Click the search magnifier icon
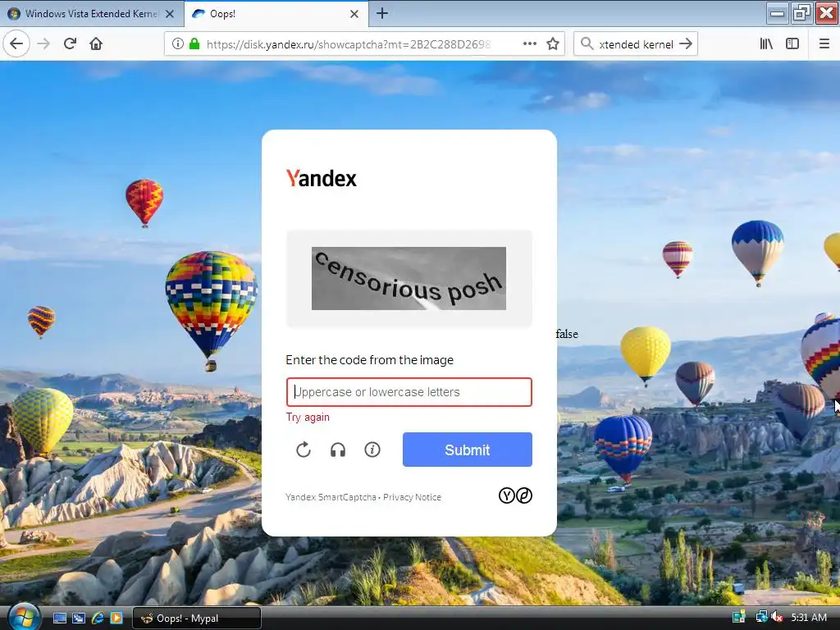The image size is (840, 630). [587, 44]
